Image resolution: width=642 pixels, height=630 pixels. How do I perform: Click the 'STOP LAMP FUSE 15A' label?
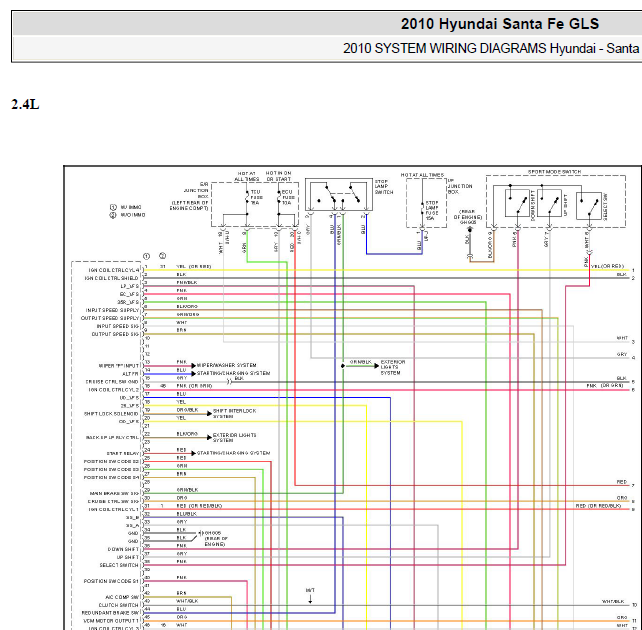(x=432, y=211)
